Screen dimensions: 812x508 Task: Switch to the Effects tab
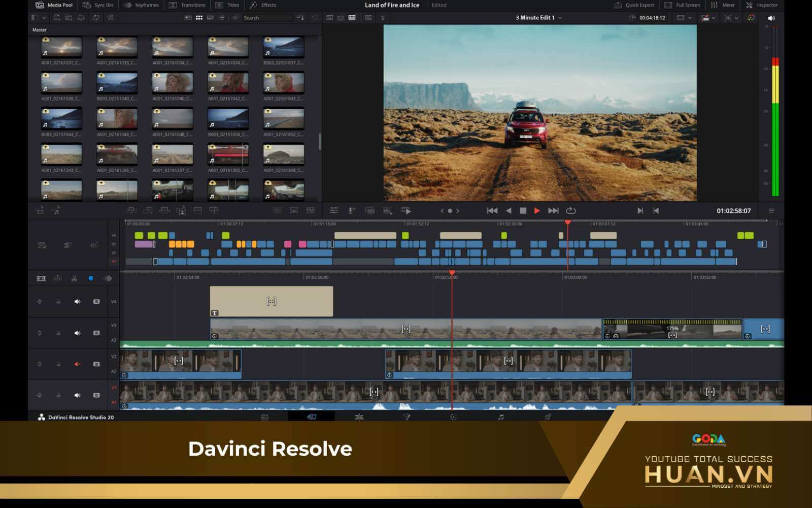(x=263, y=5)
